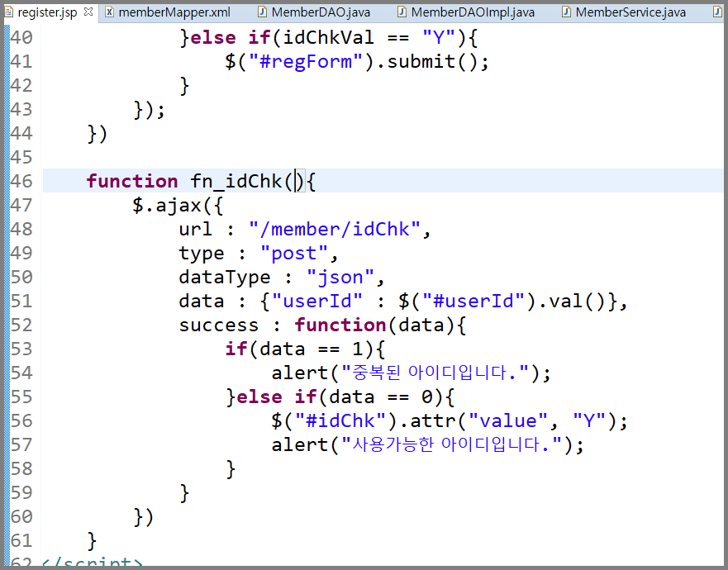Click the .val() call on line 51
This screenshot has width=728, height=570.
[571, 302]
